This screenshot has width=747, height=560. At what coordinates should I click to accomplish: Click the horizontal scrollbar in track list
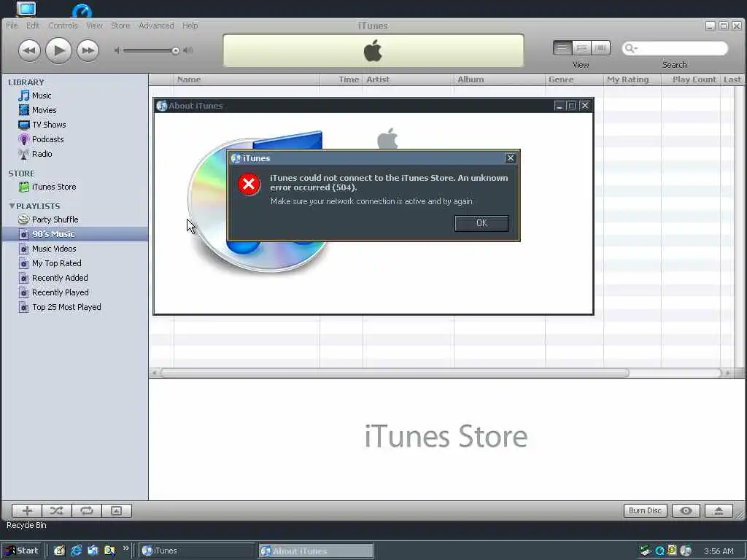tap(395, 373)
